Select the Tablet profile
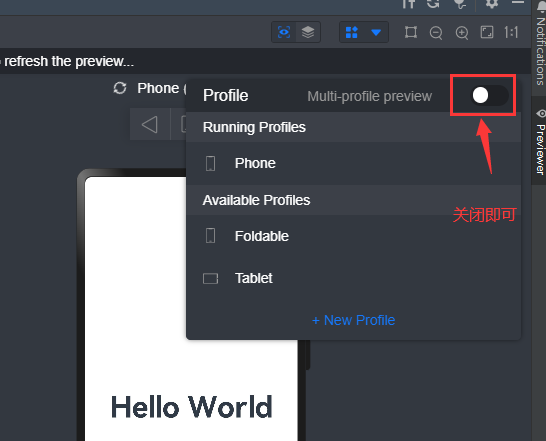This screenshot has height=441, width=546. tap(353, 278)
